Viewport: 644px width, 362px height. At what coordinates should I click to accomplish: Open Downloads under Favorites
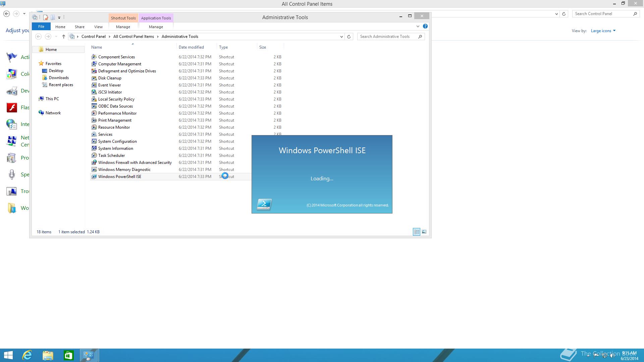(59, 78)
